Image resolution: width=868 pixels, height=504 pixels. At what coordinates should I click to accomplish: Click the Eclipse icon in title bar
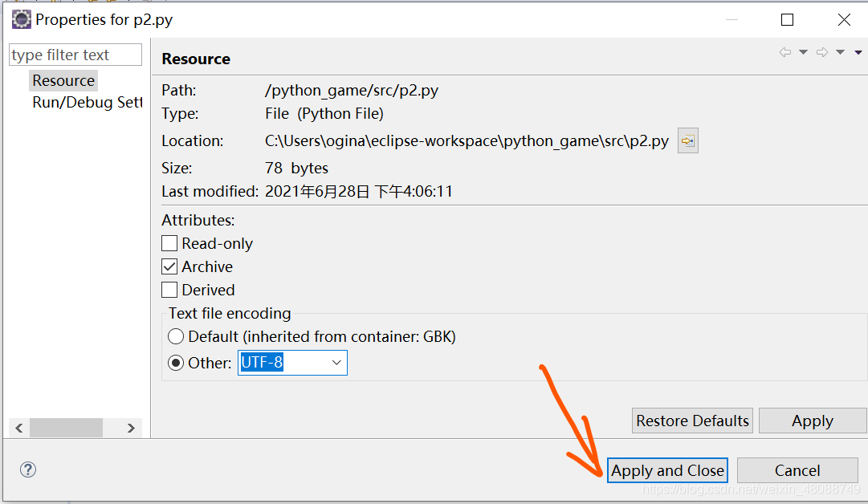click(21, 19)
